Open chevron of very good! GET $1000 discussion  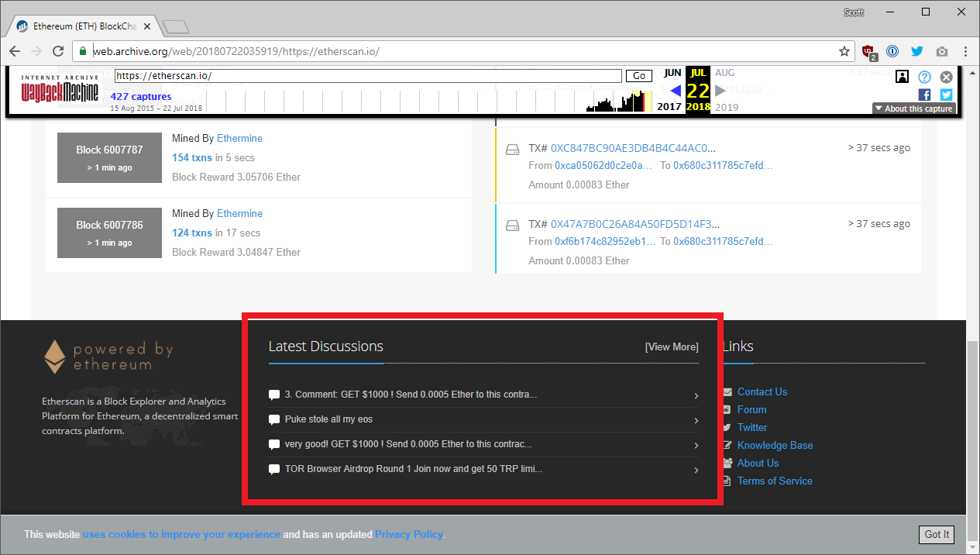[696, 446]
